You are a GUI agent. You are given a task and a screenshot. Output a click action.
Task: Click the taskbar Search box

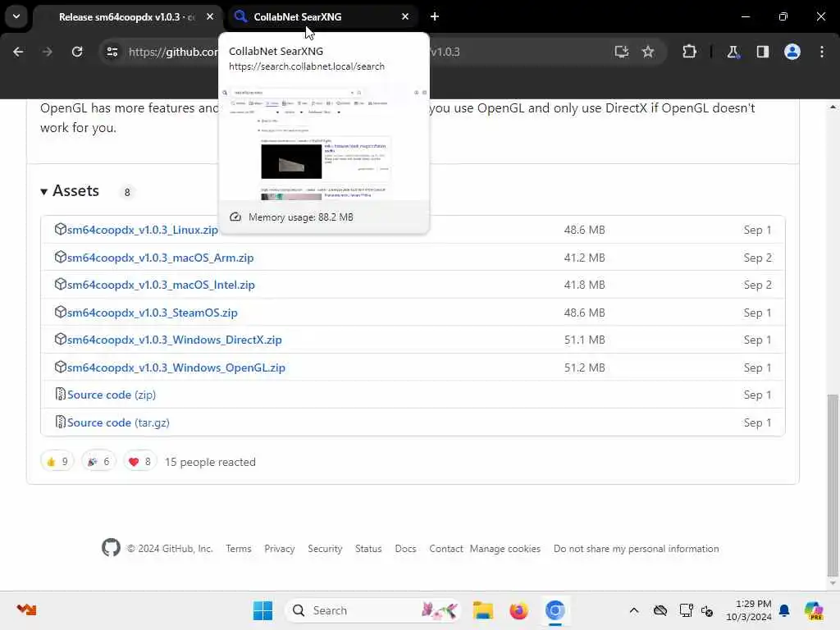point(373,610)
